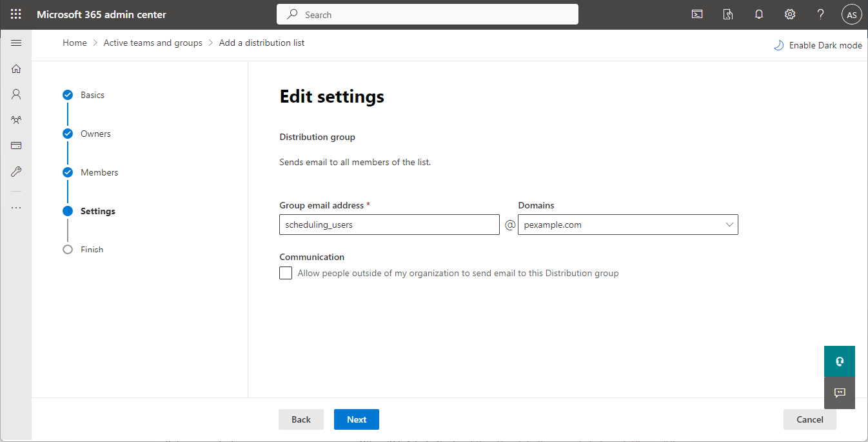
Task: Open the Help question mark icon
Action: (821, 14)
